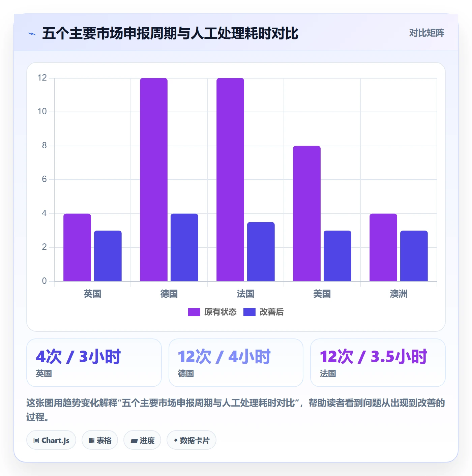Viewport: 472px width, 476px height.
Task: Open the 德国 data card 12次 / 4小时
Action: point(236,363)
